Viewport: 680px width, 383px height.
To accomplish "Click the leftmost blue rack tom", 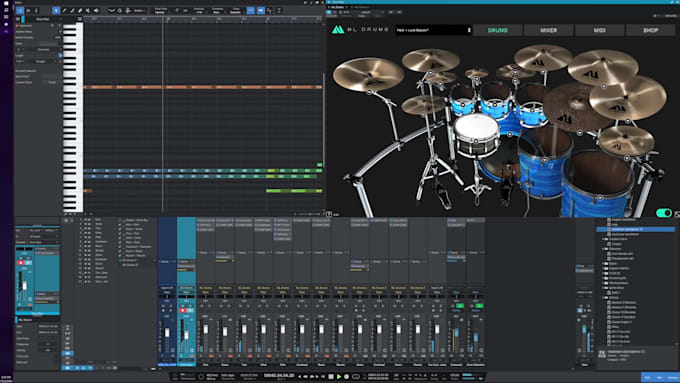I will click(462, 100).
